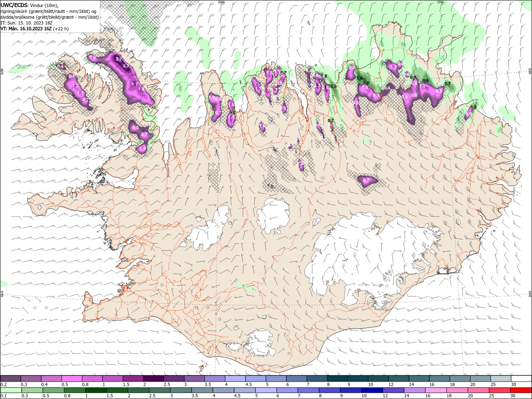This screenshot has height=399, width=532.
Task: Select the snow legend swatch labeled 18
Action: (x=459, y=379)
